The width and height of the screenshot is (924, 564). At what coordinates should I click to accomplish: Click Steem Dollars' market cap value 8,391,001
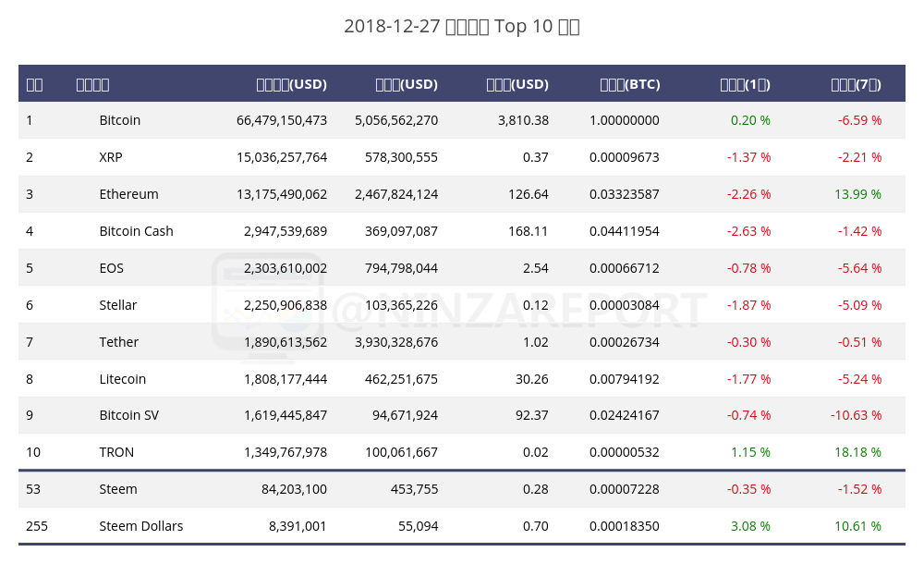click(x=298, y=526)
